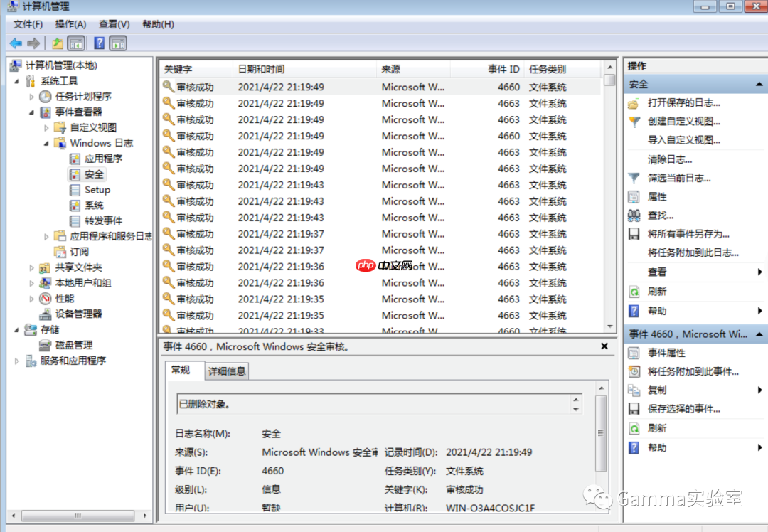
Task: Collapse the 系统工具 tree node
Action: [x=17, y=81]
